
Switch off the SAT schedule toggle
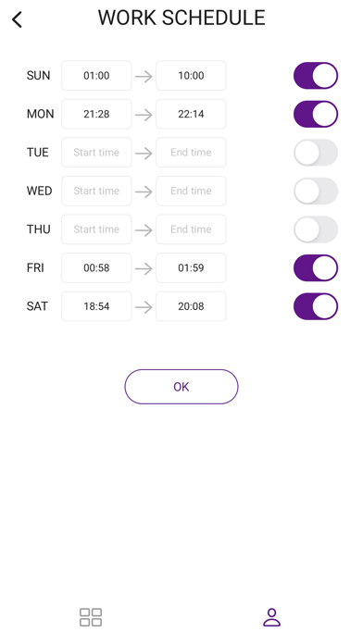pyautogui.click(x=316, y=306)
